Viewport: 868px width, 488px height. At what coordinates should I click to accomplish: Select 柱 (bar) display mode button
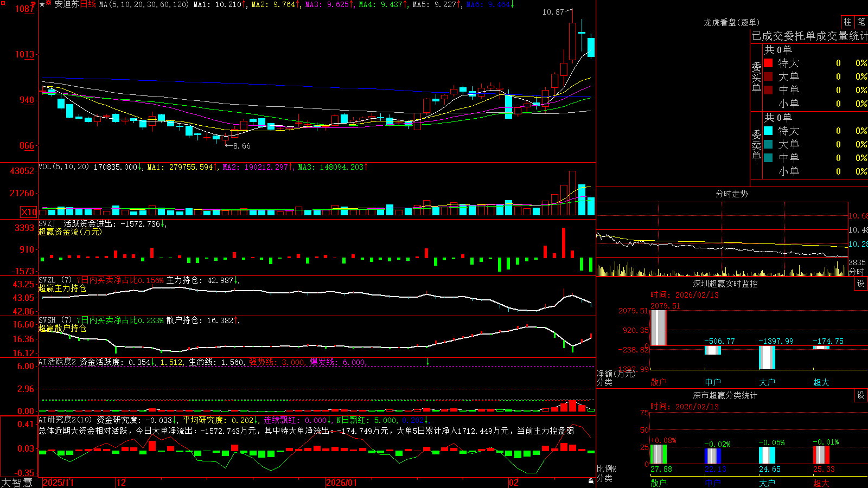[x=847, y=22]
